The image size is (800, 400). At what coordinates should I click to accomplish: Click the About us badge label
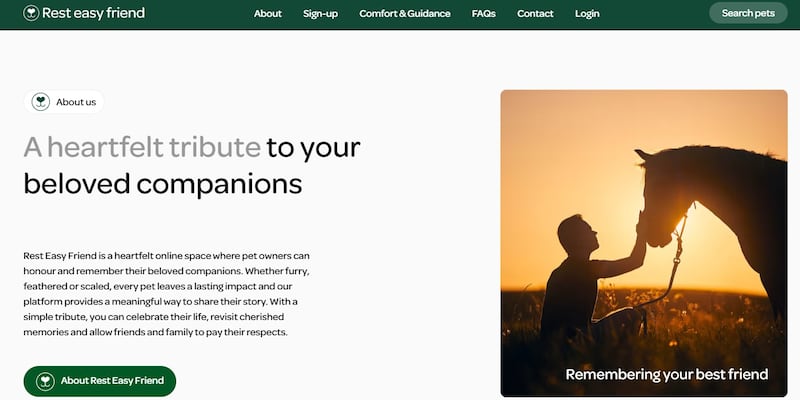76,102
